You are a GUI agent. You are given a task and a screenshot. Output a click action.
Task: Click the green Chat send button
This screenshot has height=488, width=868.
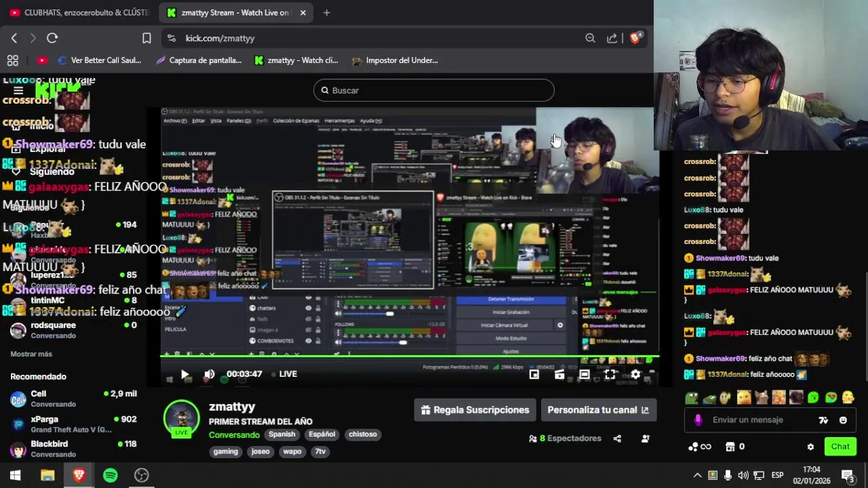[840, 447]
